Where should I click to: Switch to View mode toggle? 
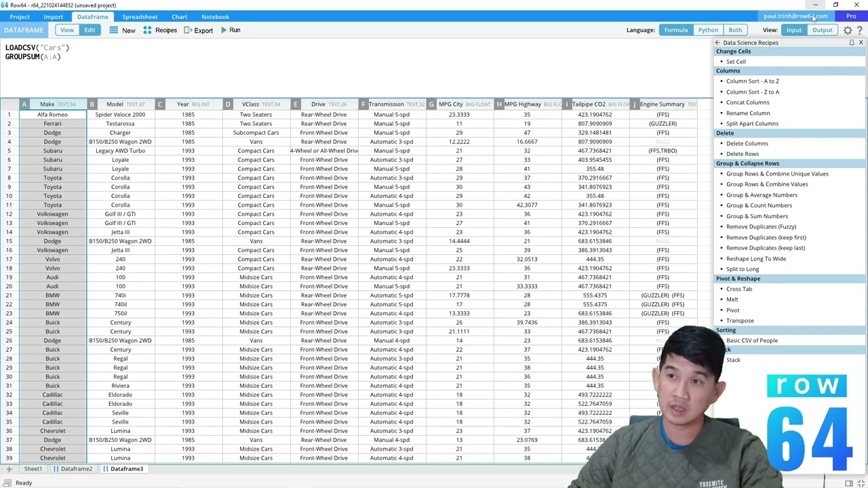point(67,30)
